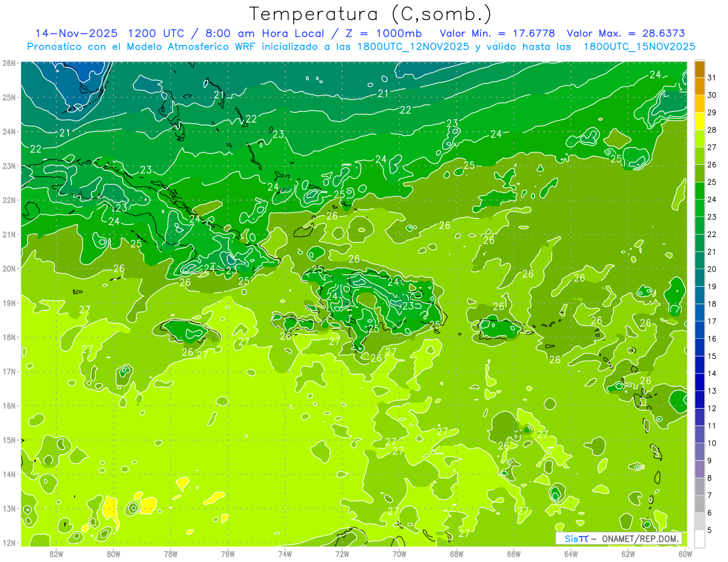The width and height of the screenshot is (728, 562).
Task: Click the '1800UTC_12NOV2025' initialization time text
Action: coord(413,47)
